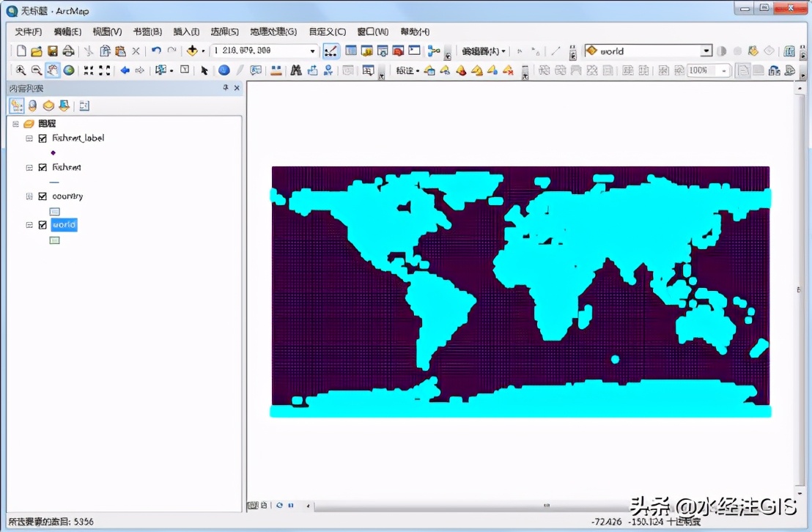
Task: Select the Identify tool
Action: click(224, 70)
